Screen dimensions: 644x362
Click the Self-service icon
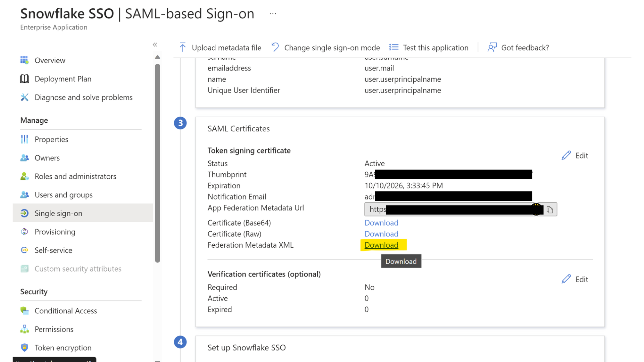(24, 250)
